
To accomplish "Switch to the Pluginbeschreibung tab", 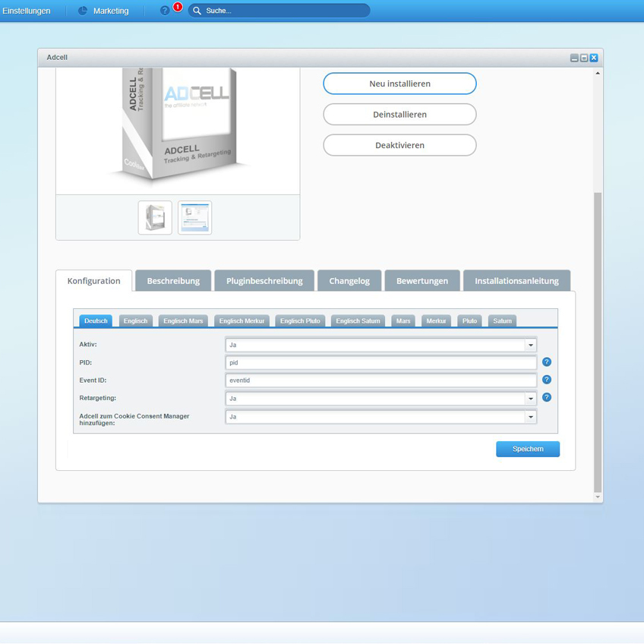I will point(264,281).
